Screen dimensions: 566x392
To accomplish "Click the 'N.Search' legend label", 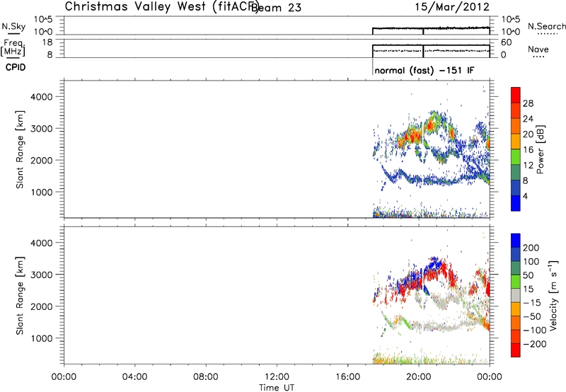I will [546, 26].
